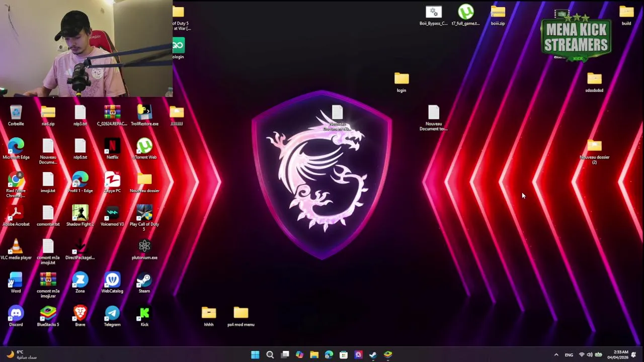The image size is (644, 362).
Task: Switch to BlueStacks on the taskbar
Action: point(388,355)
